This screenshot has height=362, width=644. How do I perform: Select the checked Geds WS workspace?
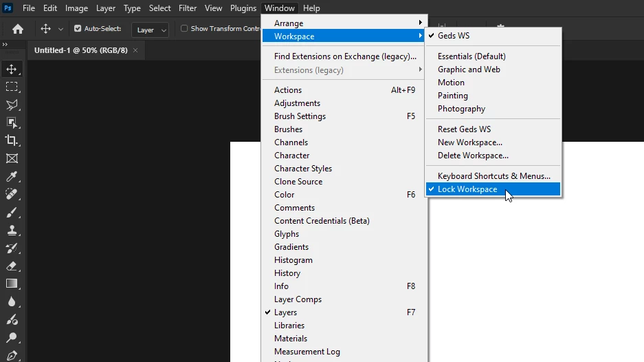coord(493,36)
